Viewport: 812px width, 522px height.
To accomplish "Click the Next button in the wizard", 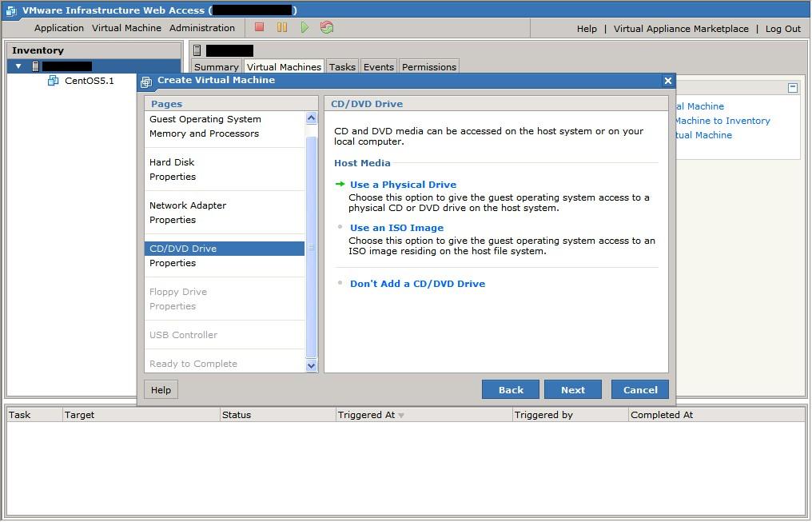I will (x=573, y=390).
